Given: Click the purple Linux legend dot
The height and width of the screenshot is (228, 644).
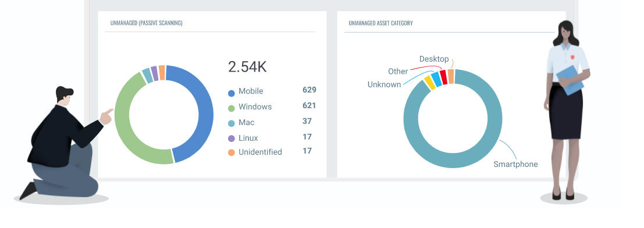Looking at the screenshot, I should pyautogui.click(x=231, y=138).
